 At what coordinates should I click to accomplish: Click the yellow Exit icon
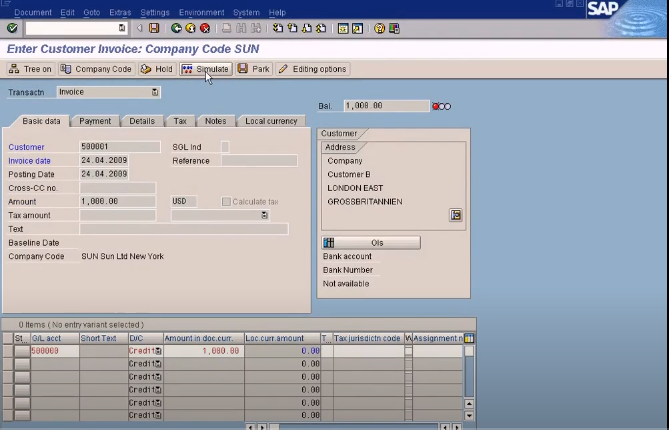click(x=190, y=28)
